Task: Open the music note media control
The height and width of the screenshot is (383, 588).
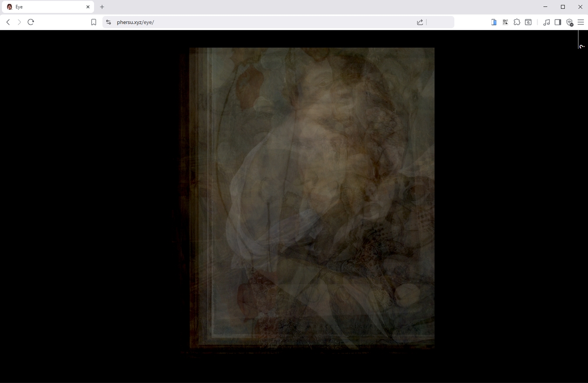Action: coord(547,22)
